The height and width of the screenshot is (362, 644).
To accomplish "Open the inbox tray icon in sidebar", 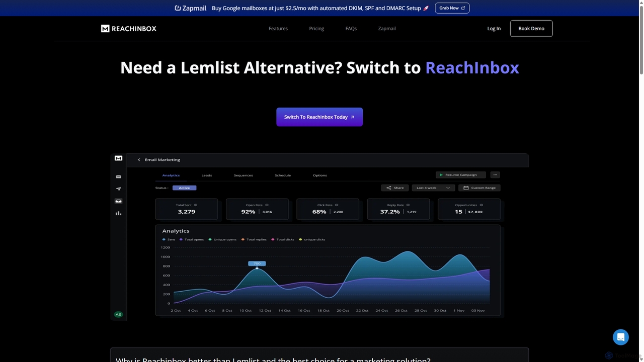I will click(118, 201).
